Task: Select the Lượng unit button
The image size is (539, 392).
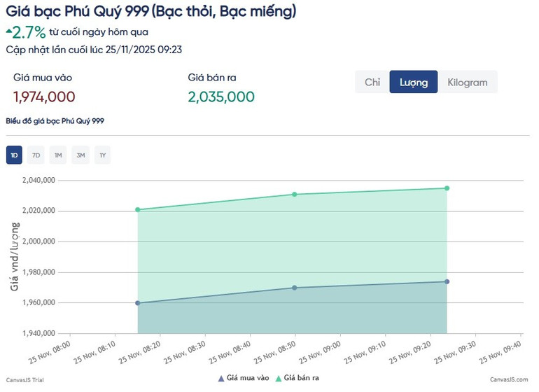Action: click(x=414, y=82)
